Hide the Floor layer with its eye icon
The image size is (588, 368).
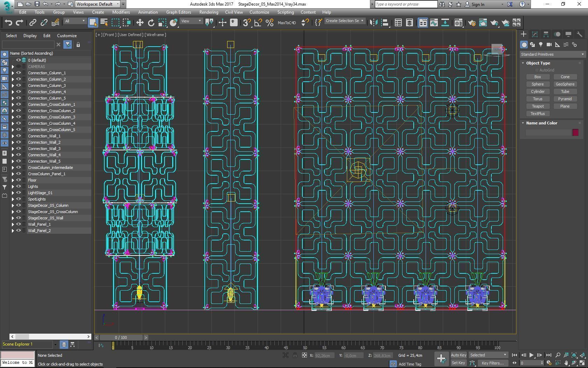[x=19, y=180]
